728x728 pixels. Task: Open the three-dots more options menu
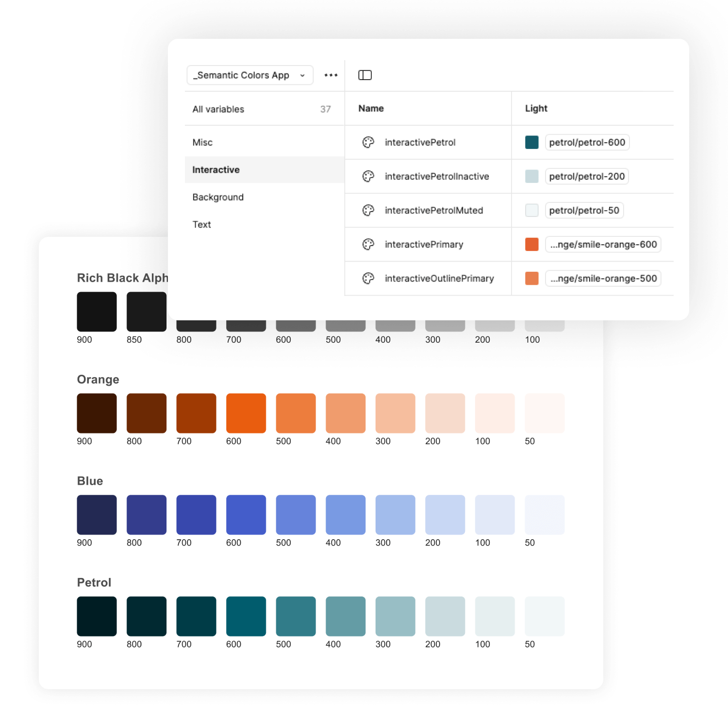331,75
